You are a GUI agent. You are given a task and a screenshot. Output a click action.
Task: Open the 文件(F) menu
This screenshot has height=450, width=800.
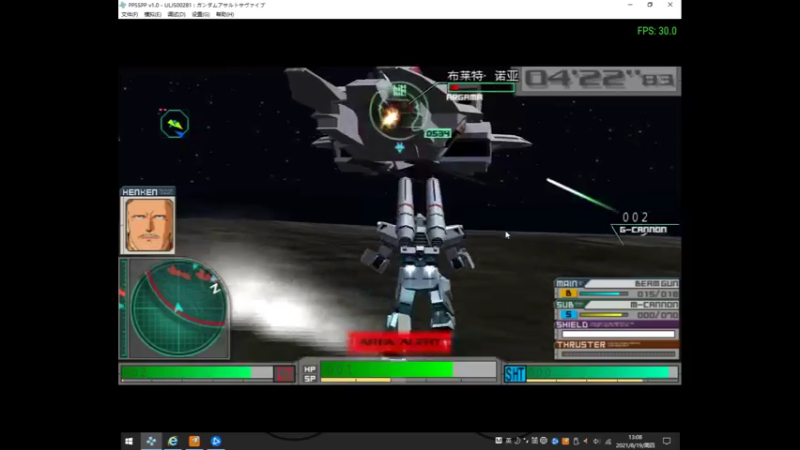click(129, 14)
